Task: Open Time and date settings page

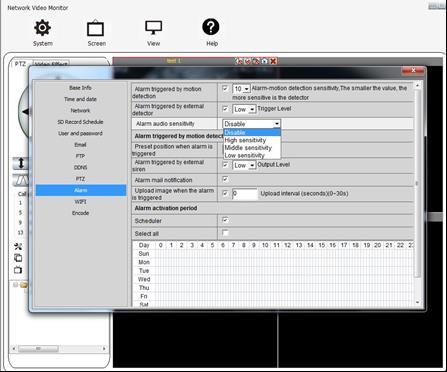Action: (80, 99)
